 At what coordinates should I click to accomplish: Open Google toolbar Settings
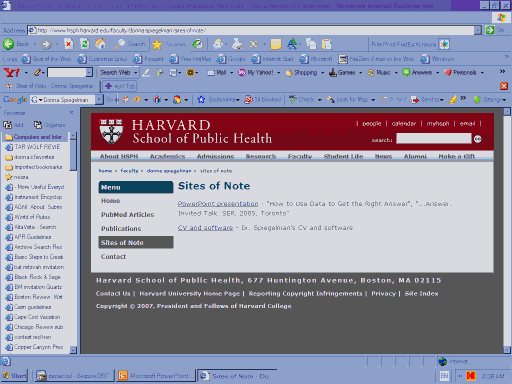coord(490,99)
